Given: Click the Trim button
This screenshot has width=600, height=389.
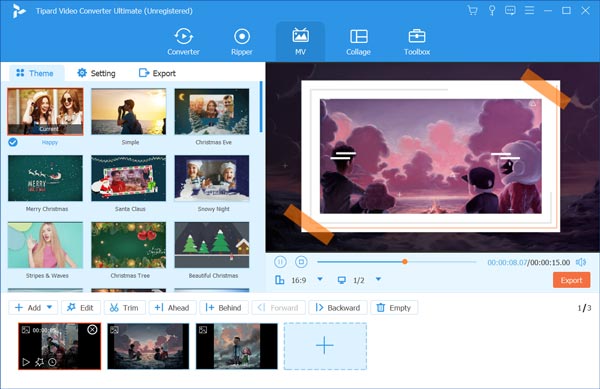Looking at the screenshot, I should (124, 308).
